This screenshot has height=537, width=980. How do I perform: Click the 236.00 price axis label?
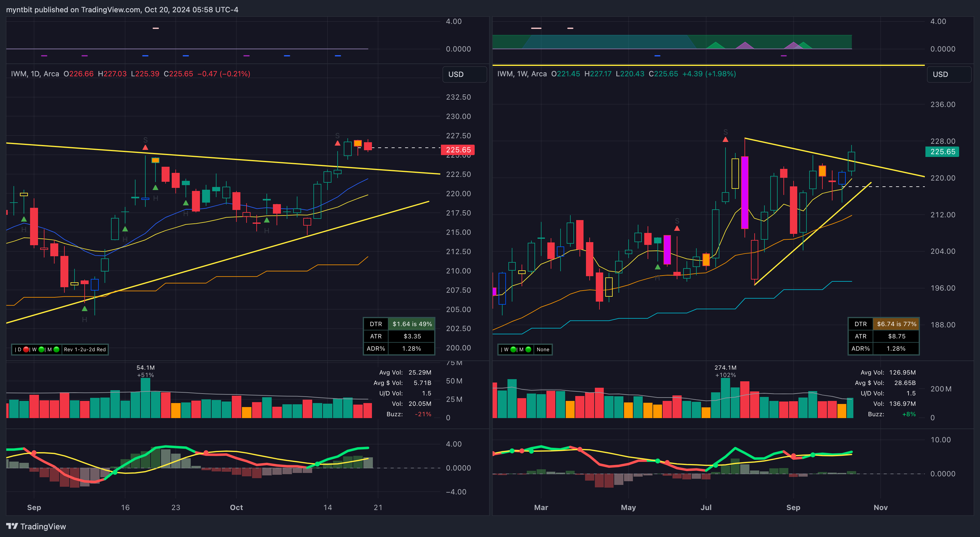[x=943, y=104]
